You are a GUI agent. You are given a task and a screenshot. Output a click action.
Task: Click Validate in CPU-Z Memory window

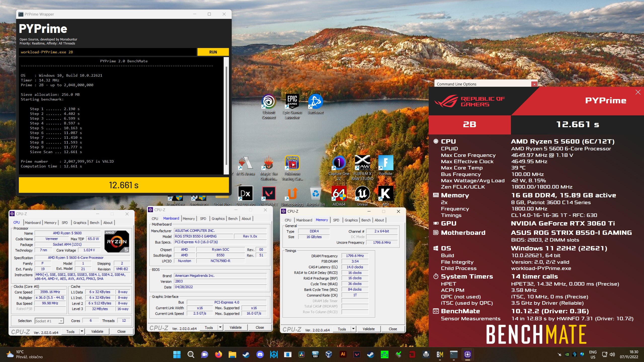(369, 329)
